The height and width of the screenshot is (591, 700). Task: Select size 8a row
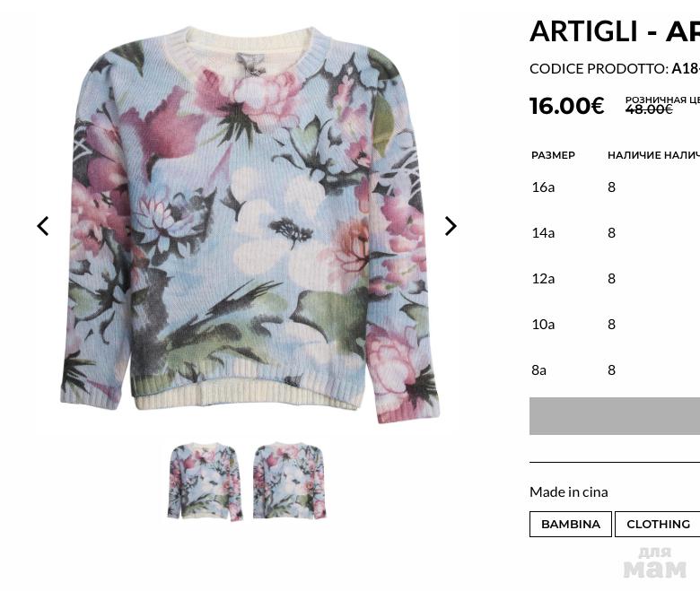[x=615, y=370]
